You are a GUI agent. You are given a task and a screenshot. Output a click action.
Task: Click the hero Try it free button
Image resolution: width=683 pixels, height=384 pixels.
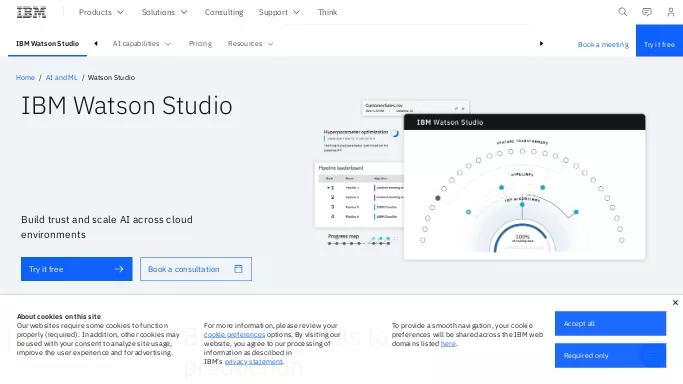(x=77, y=269)
